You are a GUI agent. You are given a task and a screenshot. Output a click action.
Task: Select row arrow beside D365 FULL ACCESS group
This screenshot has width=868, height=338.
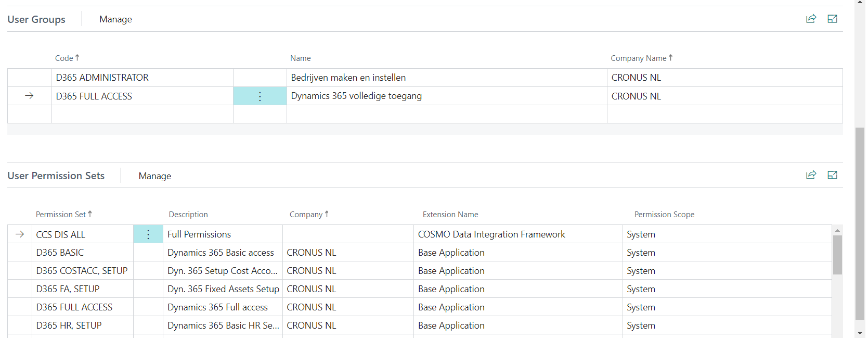(29, 96)
